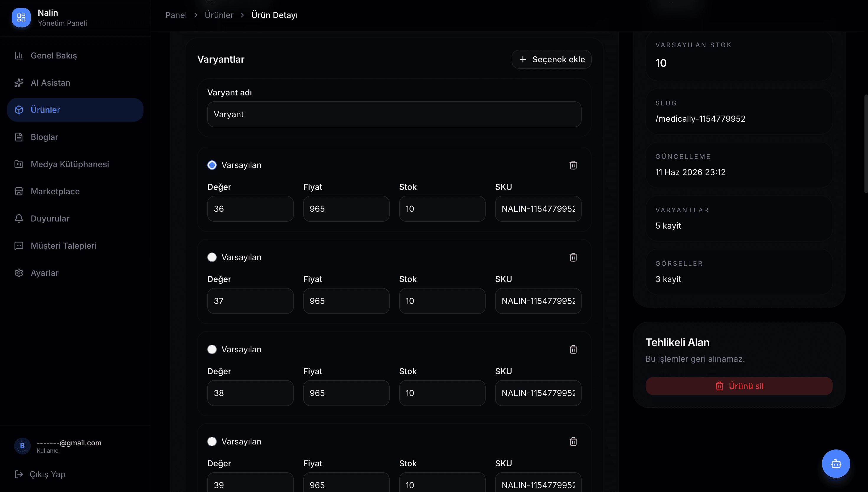The image size is (868, 492).
Task: Click the Değer field containing 38
Action: point(250,393)
